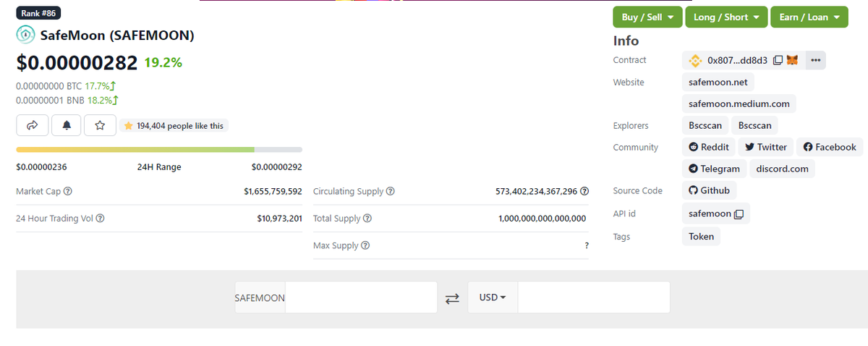
Task: Click the gold star beside 194,404 likes
Action: pyautogui.click(x=128, y=126)
